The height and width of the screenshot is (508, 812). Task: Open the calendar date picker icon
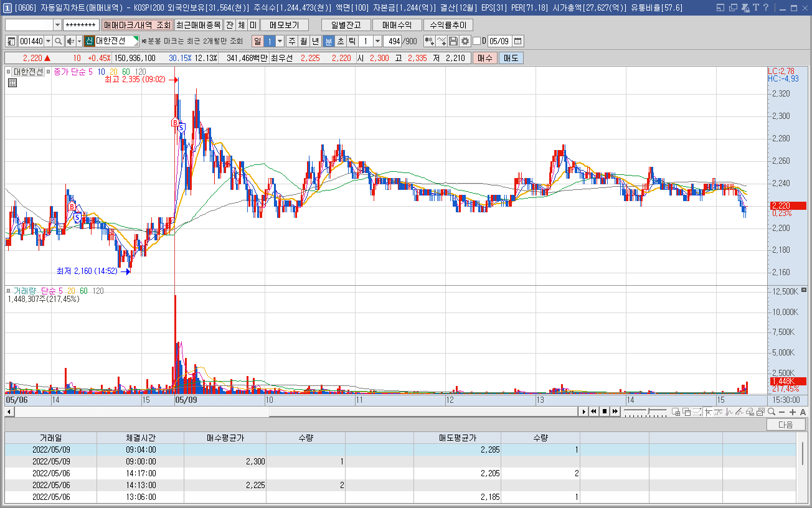(x=518, y=41)
